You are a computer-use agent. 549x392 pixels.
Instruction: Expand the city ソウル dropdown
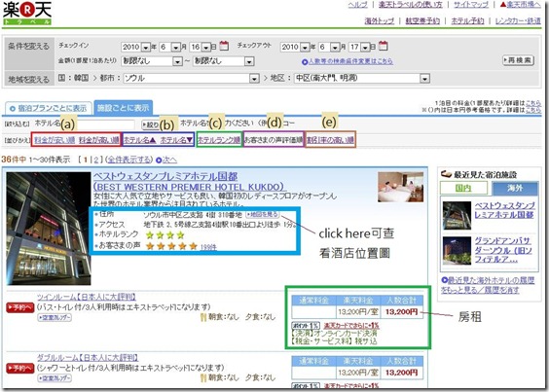[x=254, y=79]
